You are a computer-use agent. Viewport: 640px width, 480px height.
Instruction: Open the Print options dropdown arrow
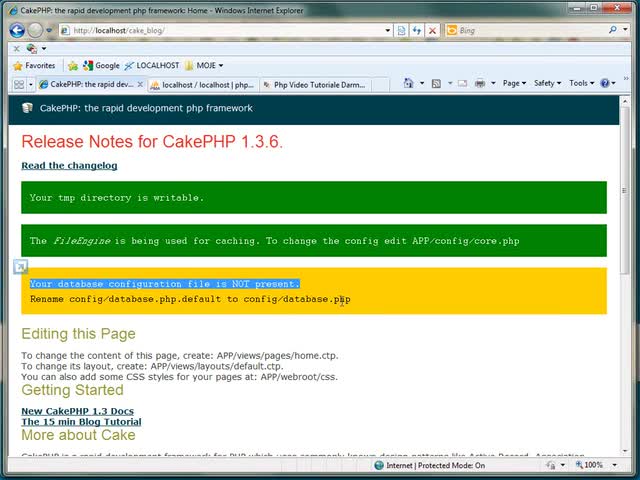(x=493, y=84)
